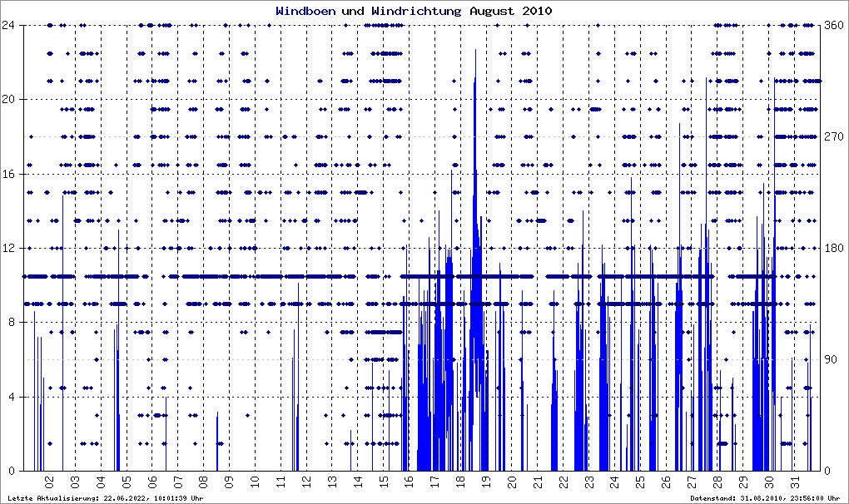Screen dimensions: 849x504
Task: Click the right axis direction label 180
Action: click(834, 248)
